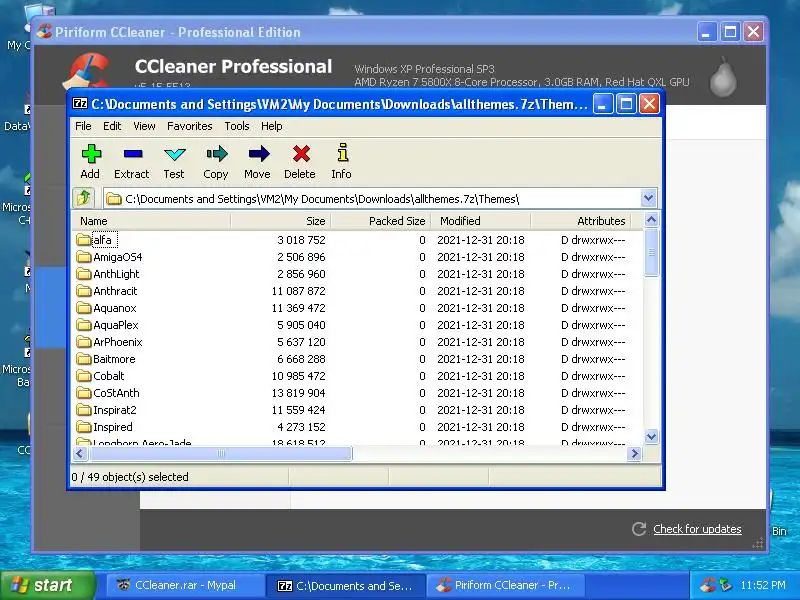Open the Favorites menu
Screen dimensions: 800x600
click(189, 126)
